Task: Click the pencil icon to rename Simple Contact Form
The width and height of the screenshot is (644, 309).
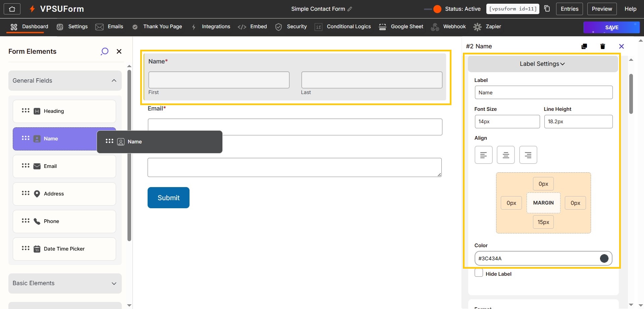Action: coord(350,9)
